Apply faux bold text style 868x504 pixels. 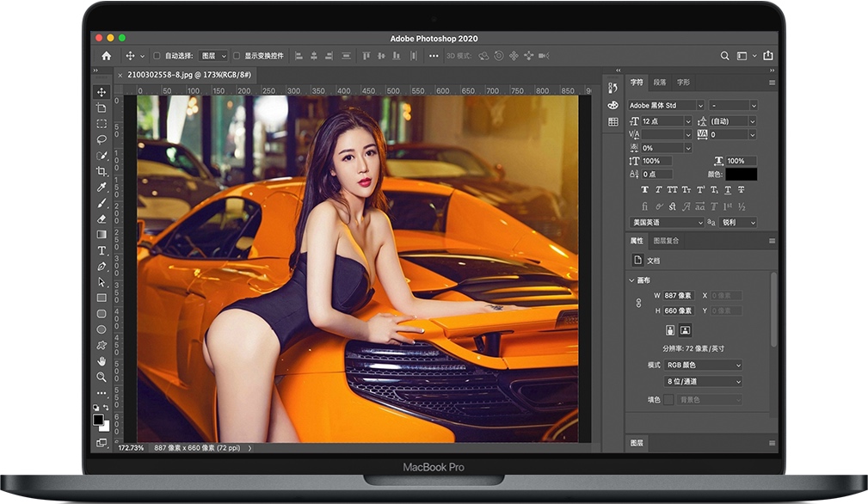point(645,189)
